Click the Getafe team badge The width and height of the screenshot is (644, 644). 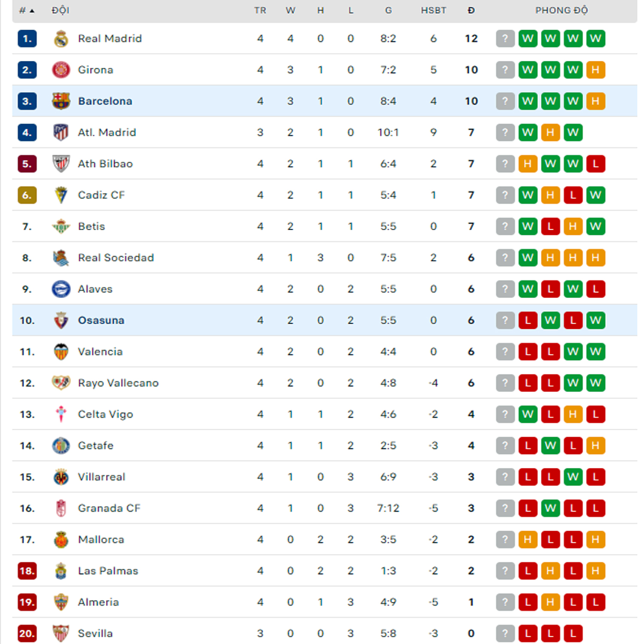[61, 446]
